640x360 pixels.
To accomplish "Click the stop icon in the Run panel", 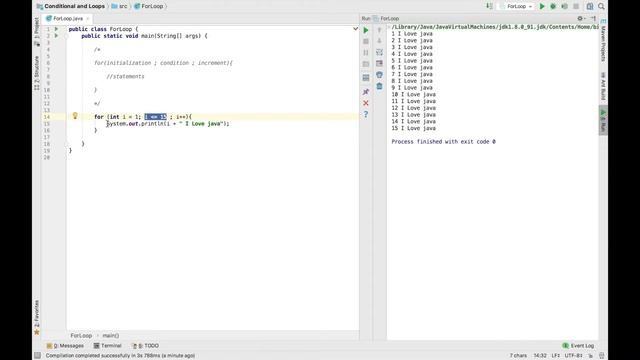I will (x=366, y=41).
